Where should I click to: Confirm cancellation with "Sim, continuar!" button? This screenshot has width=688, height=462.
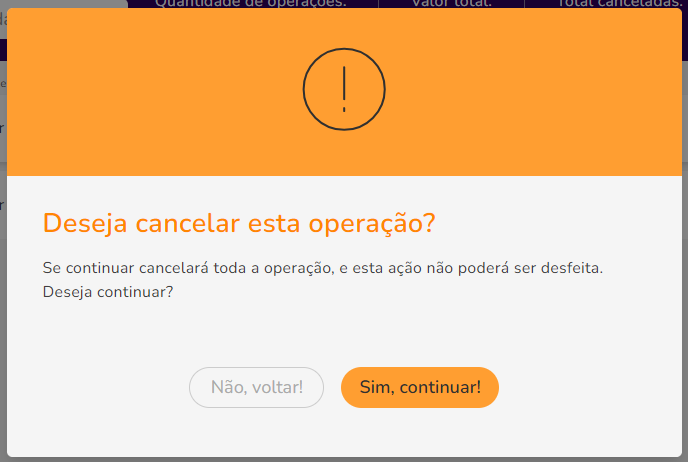click(x=420, y=387)
